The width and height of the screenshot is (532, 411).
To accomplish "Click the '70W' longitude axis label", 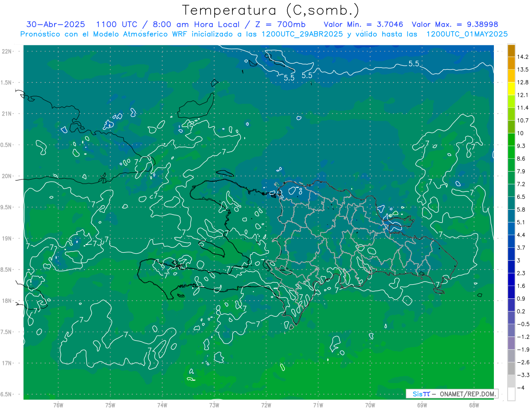I will [x=370, y=405].
